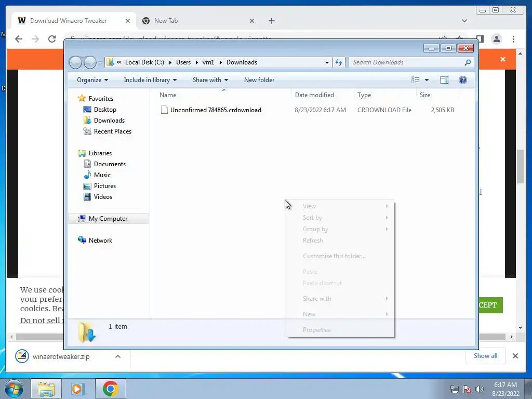Close the Download Winaero Tweaker tab

tap(128, 21)
